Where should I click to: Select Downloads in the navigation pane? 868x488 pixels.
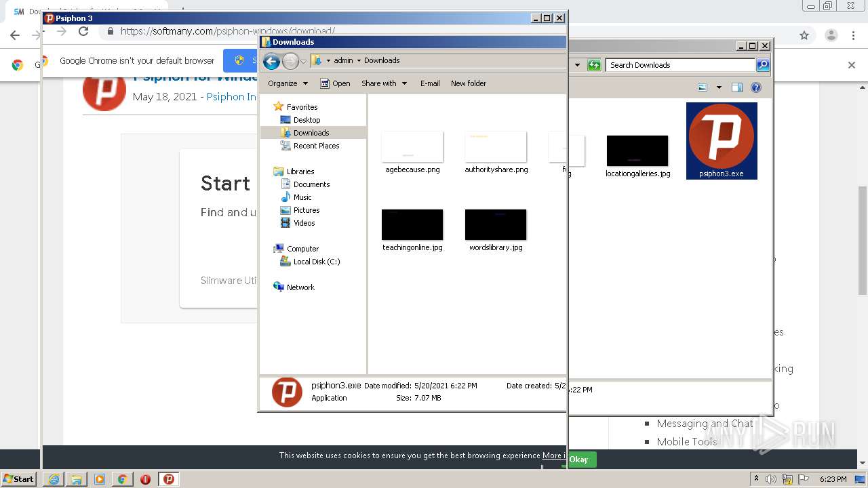(x=311, y=133)
